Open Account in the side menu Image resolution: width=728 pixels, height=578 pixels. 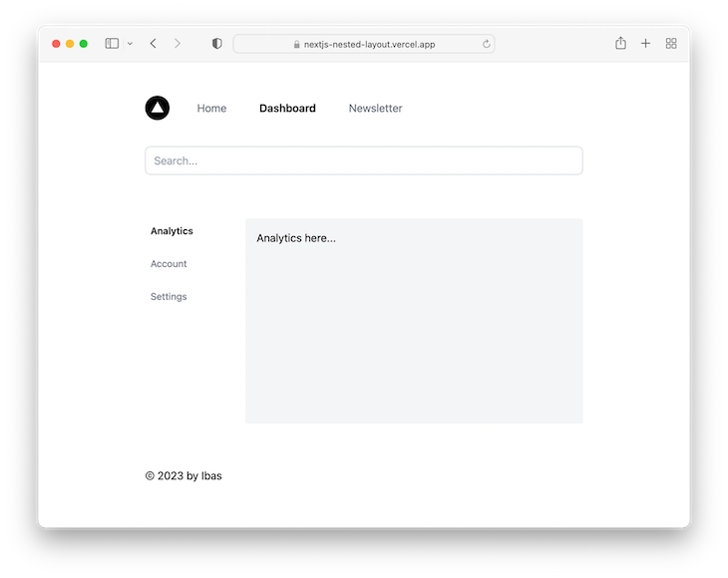click(x=169, y=264)
